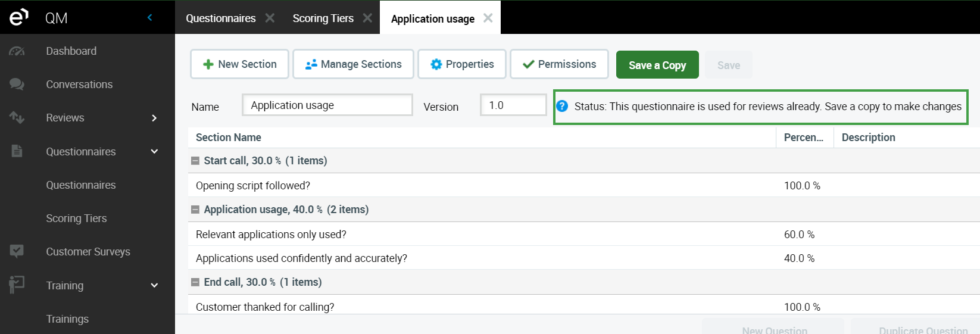
Task: Click the blue status help question icon
Action: [x=562, y=106]
